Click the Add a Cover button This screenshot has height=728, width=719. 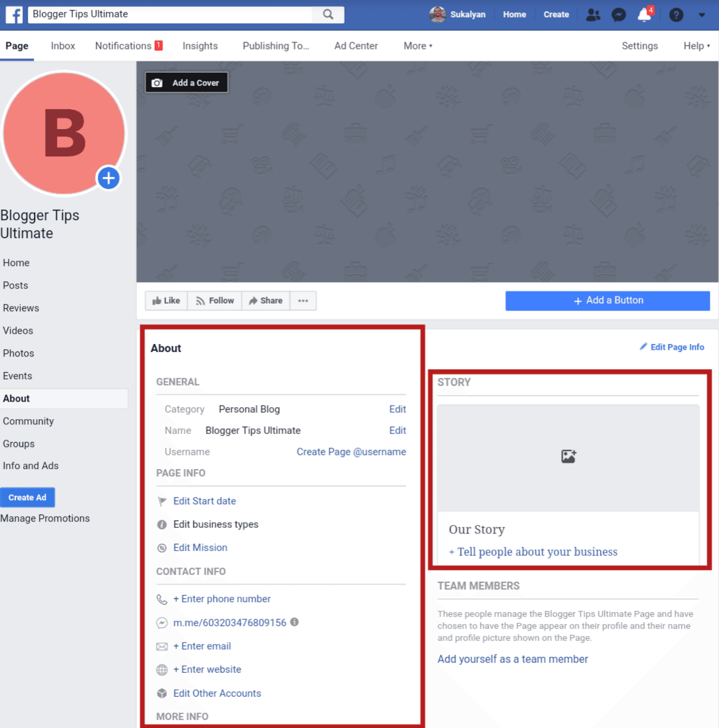pos(187,82)
